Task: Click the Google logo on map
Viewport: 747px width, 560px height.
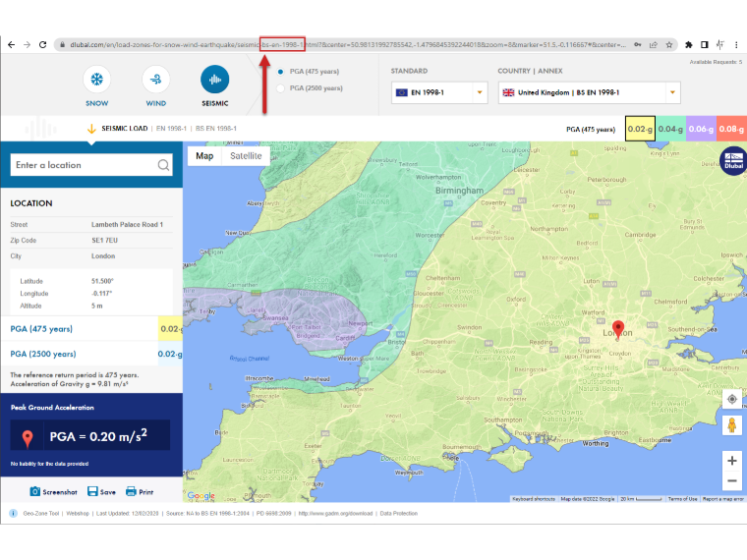Action: coord(201,496)
